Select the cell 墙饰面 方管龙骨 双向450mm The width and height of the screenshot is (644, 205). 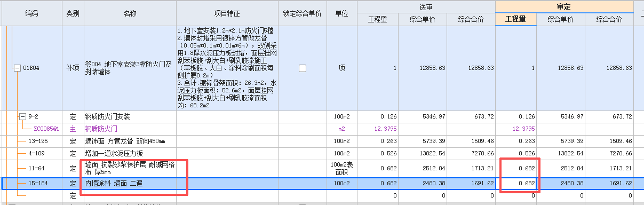[130, 141]
